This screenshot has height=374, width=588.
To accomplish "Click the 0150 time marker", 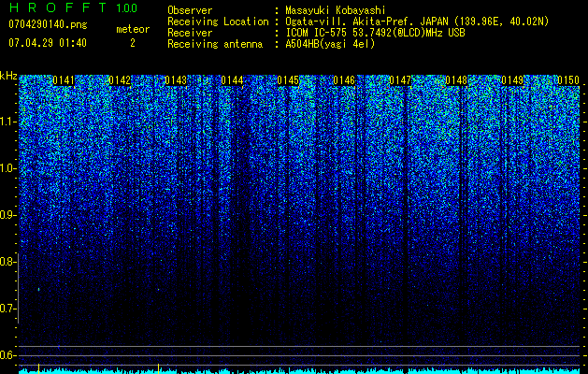I will click(568, 80).
